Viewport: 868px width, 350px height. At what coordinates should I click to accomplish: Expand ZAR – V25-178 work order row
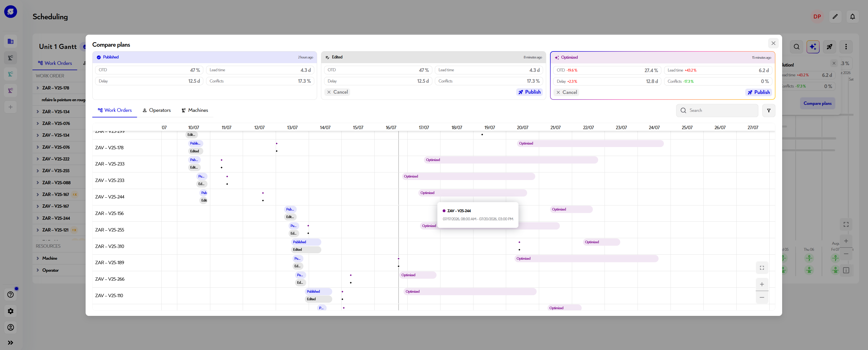click(37, 88)
